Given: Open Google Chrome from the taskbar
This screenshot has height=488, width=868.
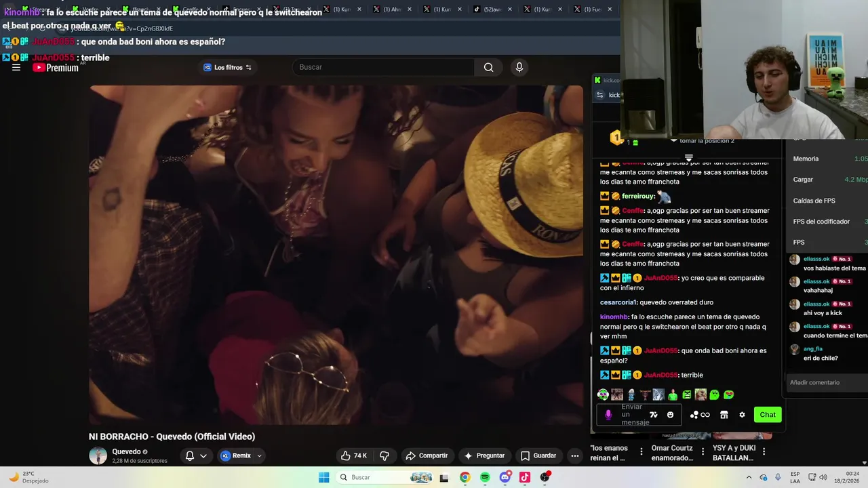Looking at the screenshot, I should (x=465, y=477).
